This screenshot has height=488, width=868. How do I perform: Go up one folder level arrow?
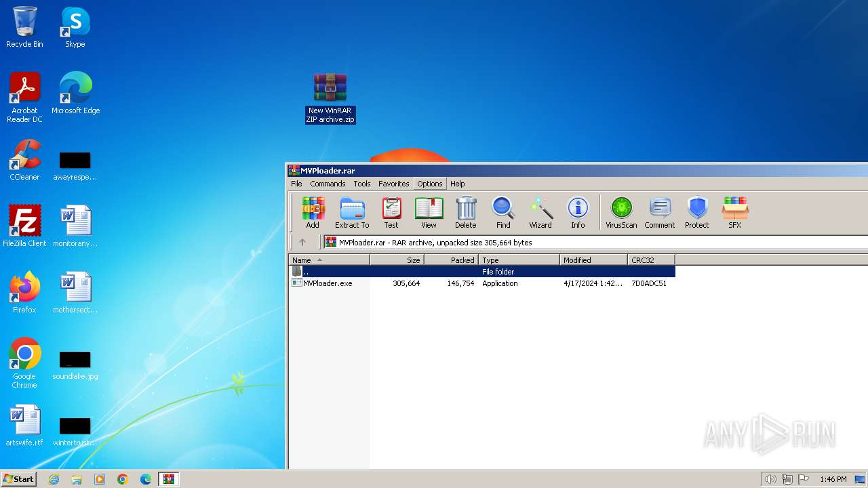point(302,242)
